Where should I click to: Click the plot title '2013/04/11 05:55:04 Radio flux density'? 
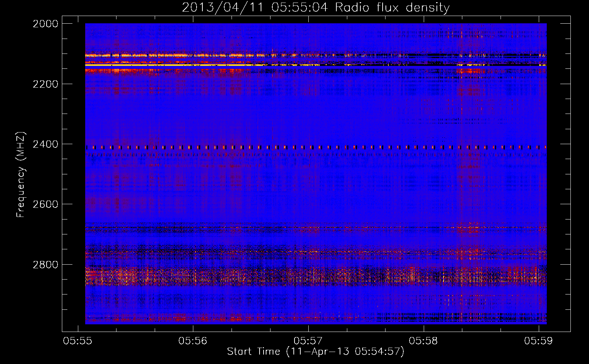316,8
